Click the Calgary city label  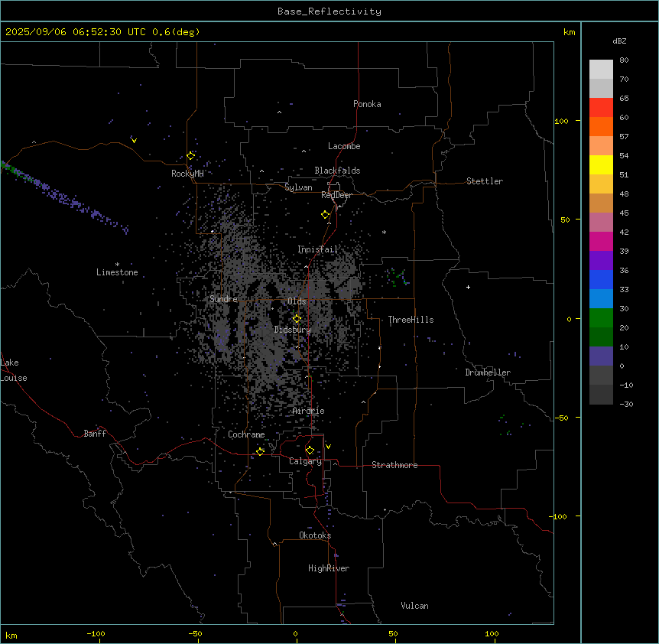306,461
